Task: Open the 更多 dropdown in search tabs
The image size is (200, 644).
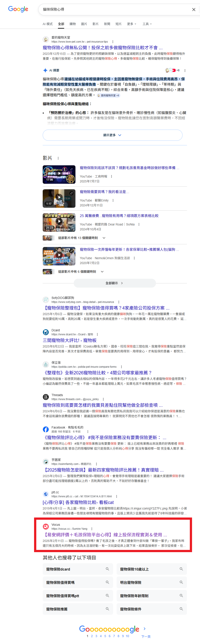Action: (x=131, y=24)
